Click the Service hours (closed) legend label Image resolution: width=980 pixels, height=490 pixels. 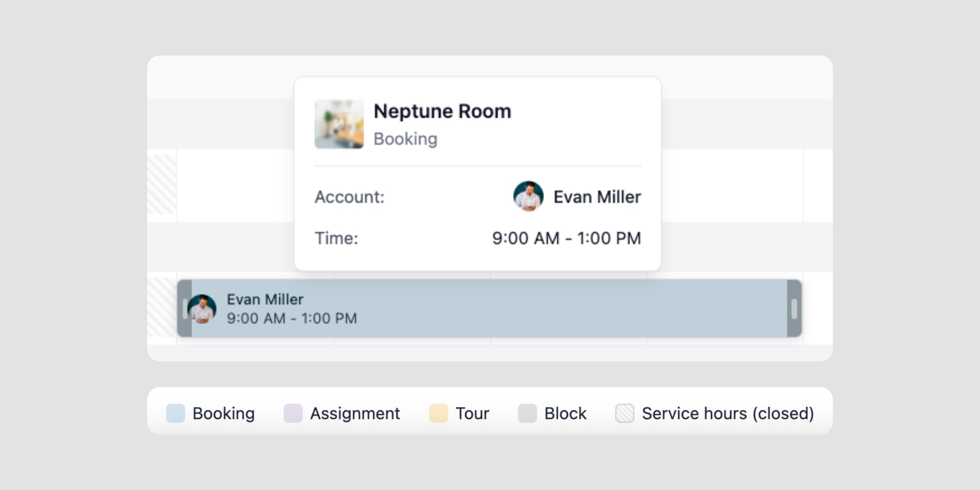(x=728, y=413)
